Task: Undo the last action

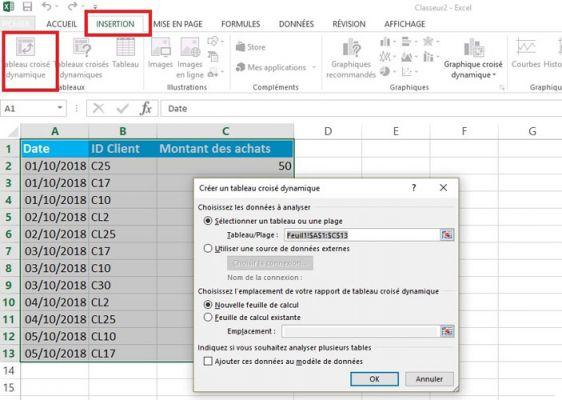Action: (x=46, y=6)
